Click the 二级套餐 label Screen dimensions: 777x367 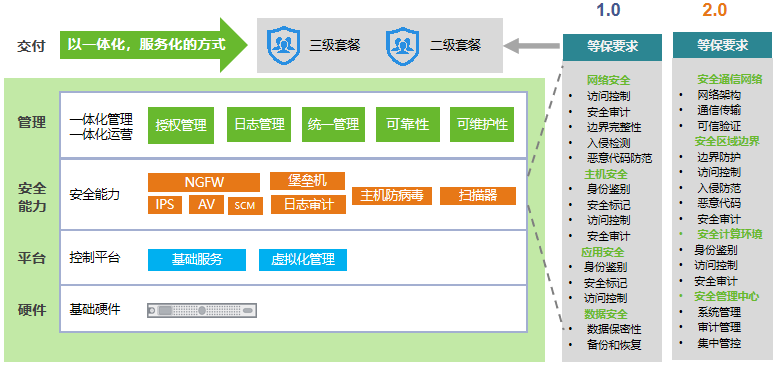point(455,46)
